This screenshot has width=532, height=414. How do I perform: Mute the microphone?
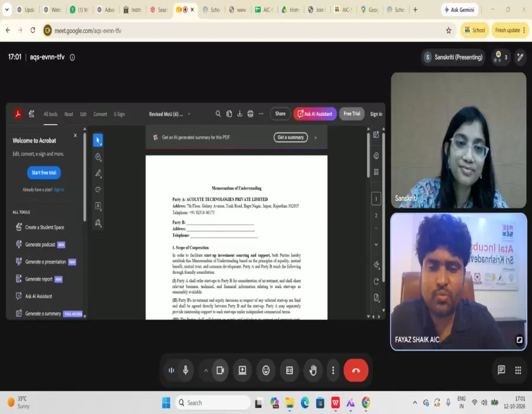(x=186, y=370)
